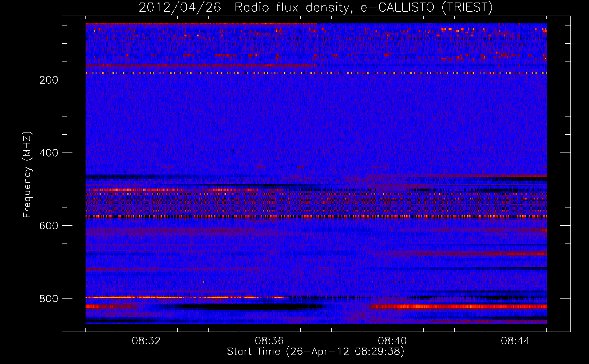Select the "Frequency (MHZ)" y-axis label
Viewport: 589px width, 364px height.
pyautogui.click(x=27, y=175)
